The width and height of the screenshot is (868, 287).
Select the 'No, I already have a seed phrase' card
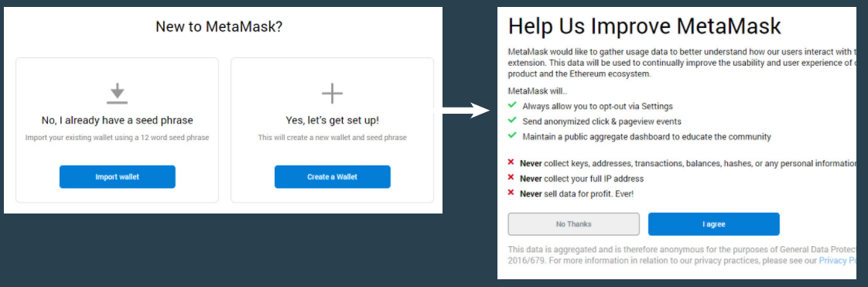point(118,130)
